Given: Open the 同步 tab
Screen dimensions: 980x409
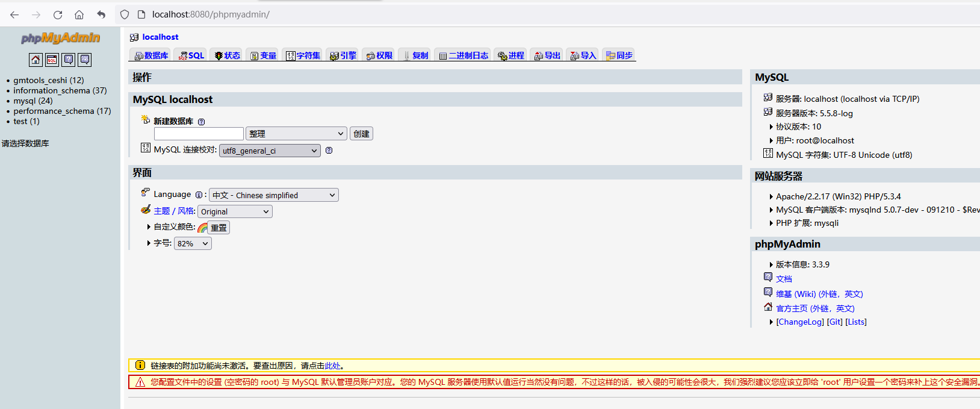Looking at the screenshot, I should click(618, 55).
